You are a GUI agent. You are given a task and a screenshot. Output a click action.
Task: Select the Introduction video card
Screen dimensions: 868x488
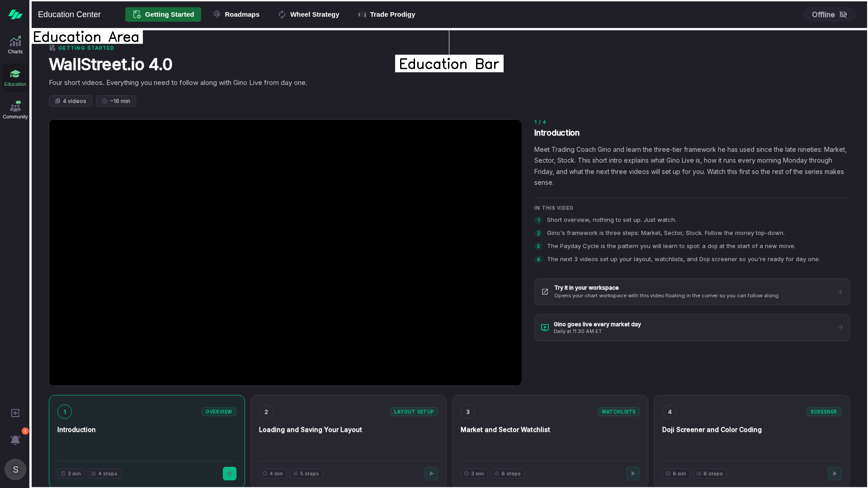pos(147,441)
